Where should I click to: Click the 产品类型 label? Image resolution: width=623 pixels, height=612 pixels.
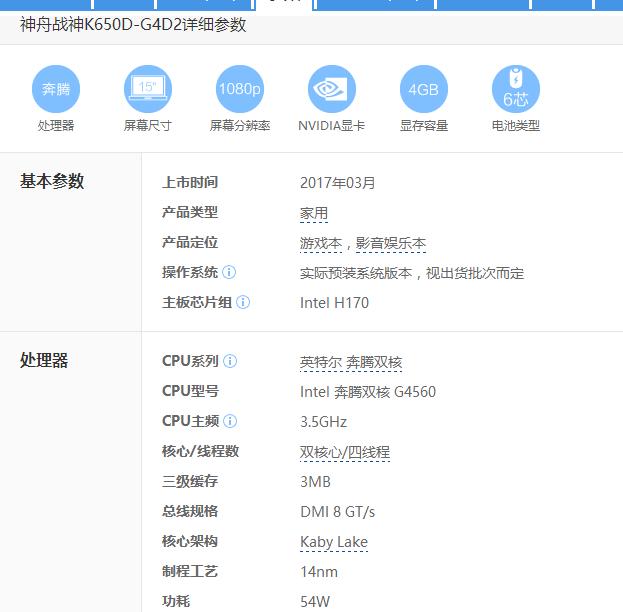pyautogui.click(x=190, y=212)
